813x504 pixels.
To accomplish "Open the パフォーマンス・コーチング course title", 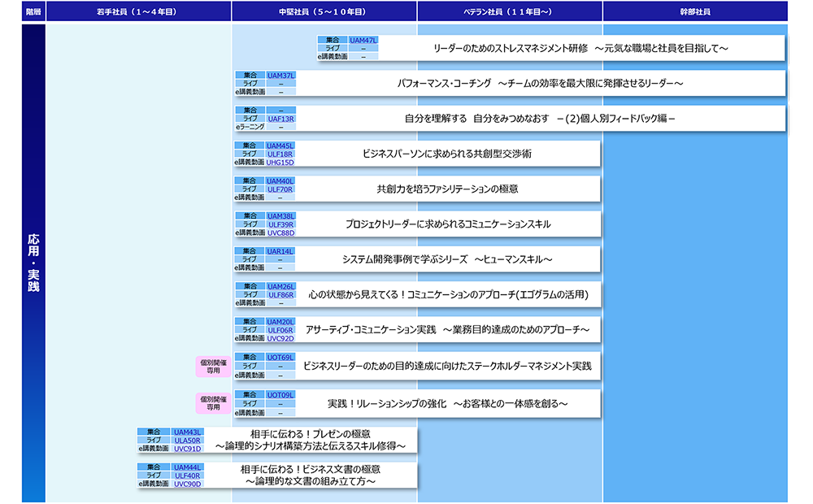I will 540,84.
